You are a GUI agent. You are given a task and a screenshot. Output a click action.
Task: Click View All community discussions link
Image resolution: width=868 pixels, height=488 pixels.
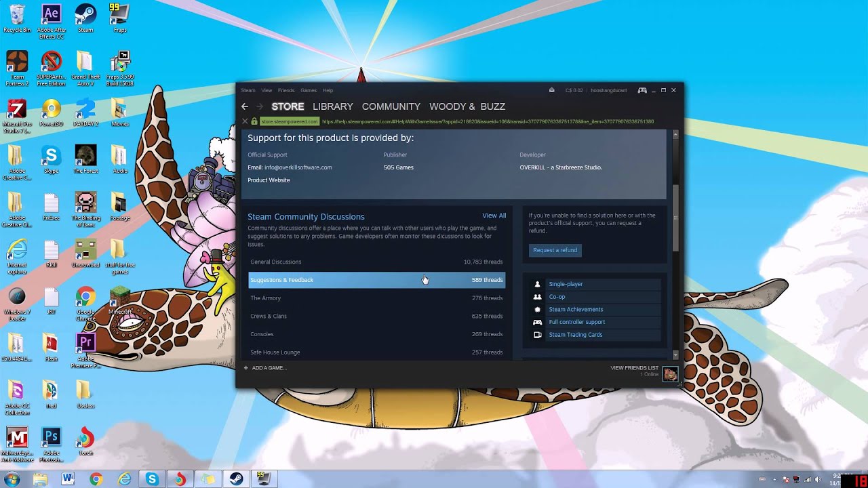pyautogui.click(x=494, y=216)
